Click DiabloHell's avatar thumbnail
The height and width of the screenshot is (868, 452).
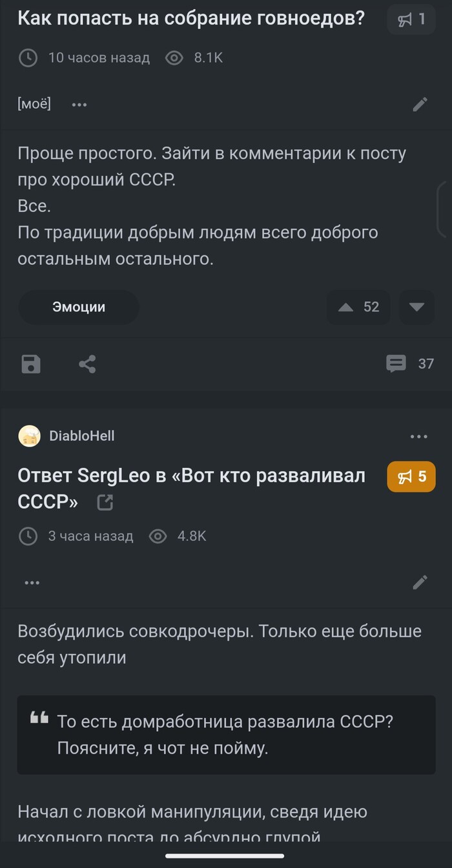[x=28, y=436]
